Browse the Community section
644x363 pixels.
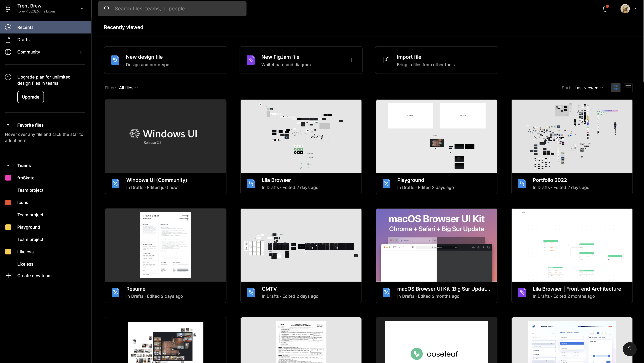coord(29,52)
